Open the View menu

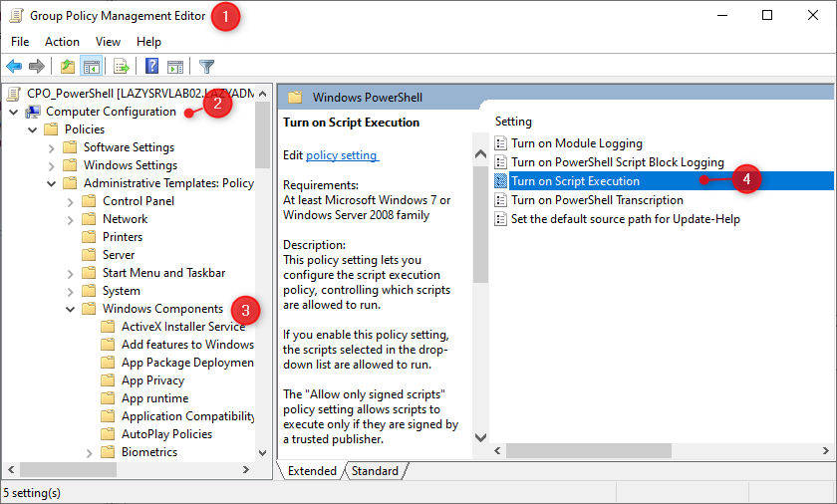(x=108, y=42)
